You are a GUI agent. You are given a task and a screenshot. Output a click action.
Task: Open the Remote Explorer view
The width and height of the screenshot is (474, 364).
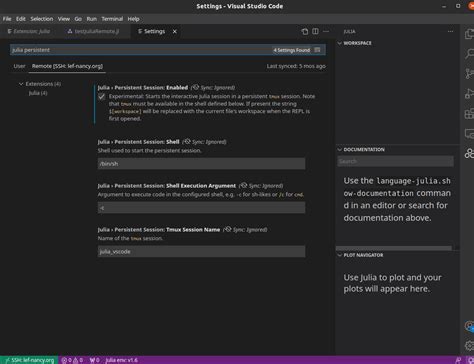(x=469, y=134)
